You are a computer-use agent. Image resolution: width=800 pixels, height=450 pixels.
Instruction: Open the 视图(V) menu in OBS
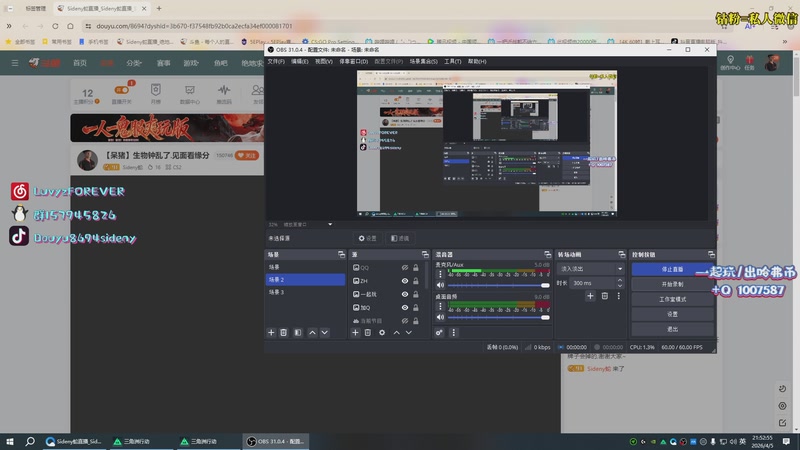click(323, 61)
